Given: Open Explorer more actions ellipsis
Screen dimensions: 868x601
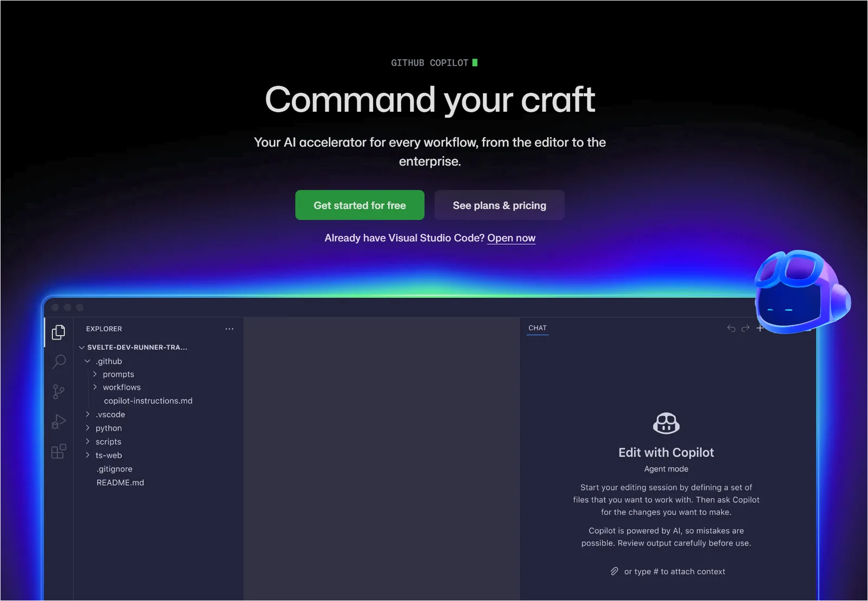Looking at the screenshot, I should (x=229, y=329).
